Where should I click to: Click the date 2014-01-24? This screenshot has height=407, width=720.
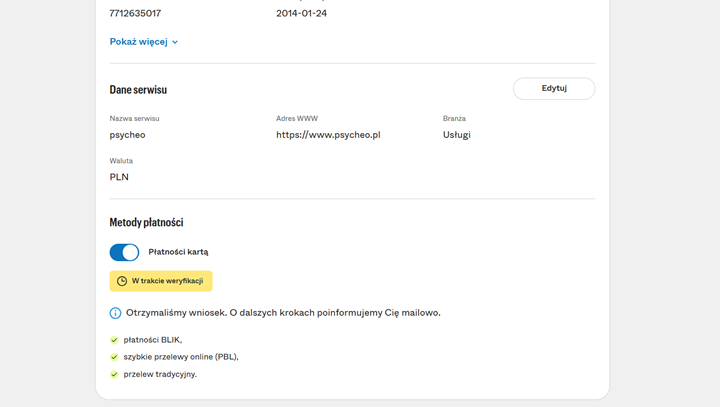[301, 13]
